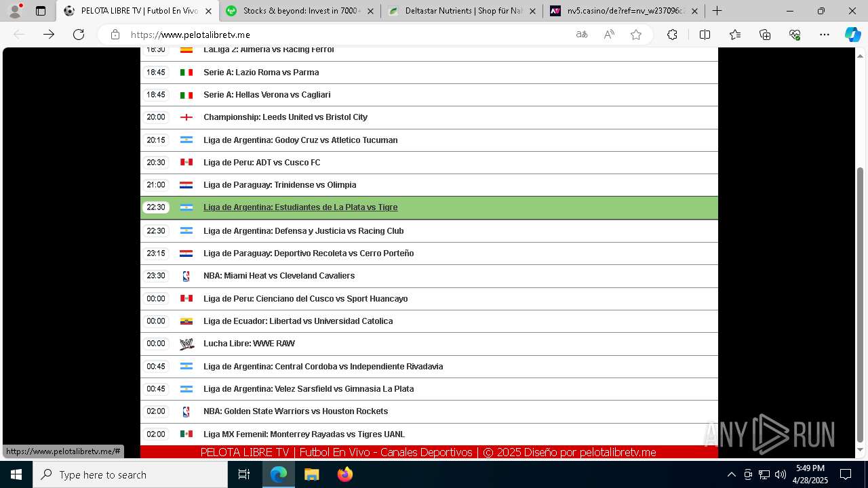Image resolution: width=868 pixels, height=488 pixels.
Task: Click Ecuador flag beside Libertad row
Action: [186, 321]
